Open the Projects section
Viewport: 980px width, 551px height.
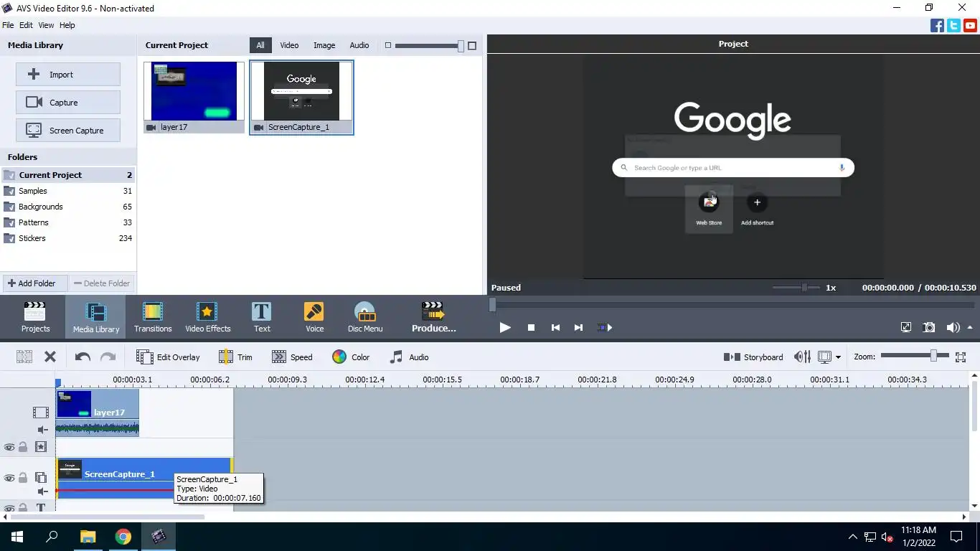click(x=35, y=317)
